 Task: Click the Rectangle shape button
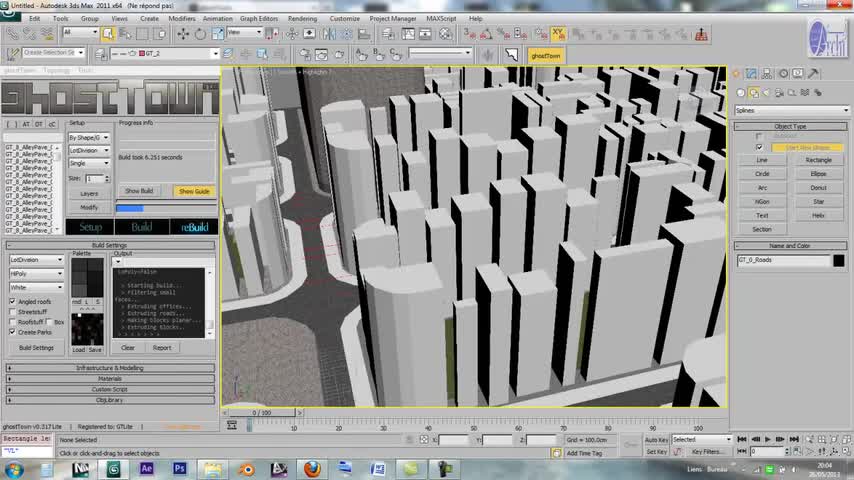(x=818, y=160)
